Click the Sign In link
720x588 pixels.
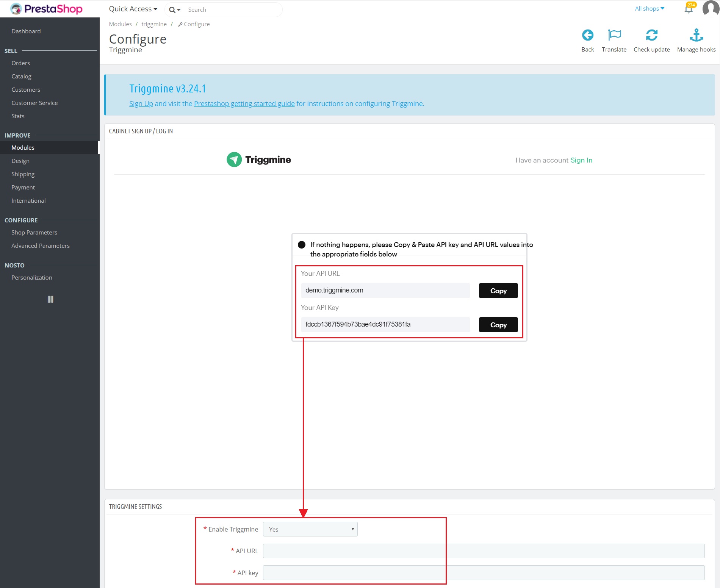pyautogui.click(x=581, y=160)
